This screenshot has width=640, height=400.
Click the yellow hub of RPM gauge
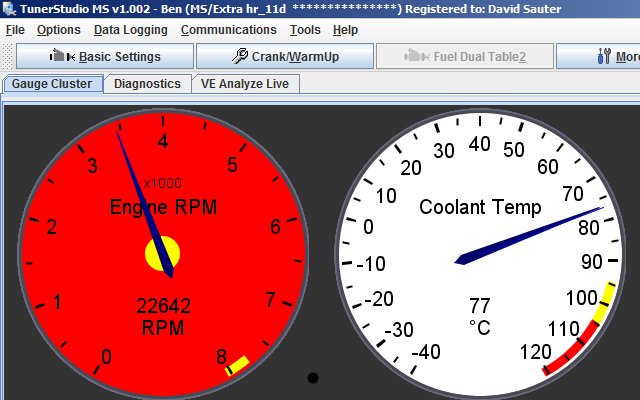(x=162, y=254)
